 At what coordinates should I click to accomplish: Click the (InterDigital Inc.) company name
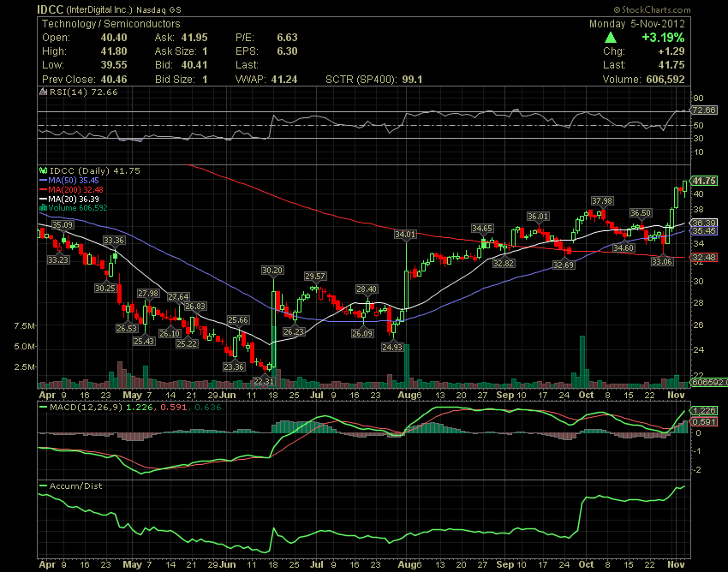[99, 9]
